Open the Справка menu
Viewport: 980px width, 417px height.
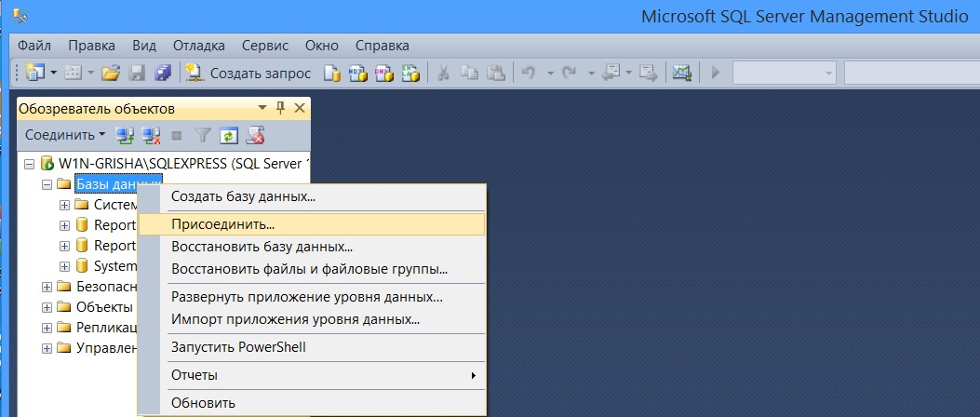[383, 46]
